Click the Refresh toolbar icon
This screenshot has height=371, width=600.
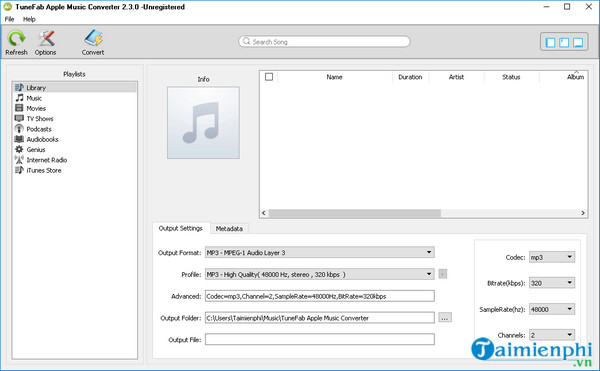click(x=16, y=39)
